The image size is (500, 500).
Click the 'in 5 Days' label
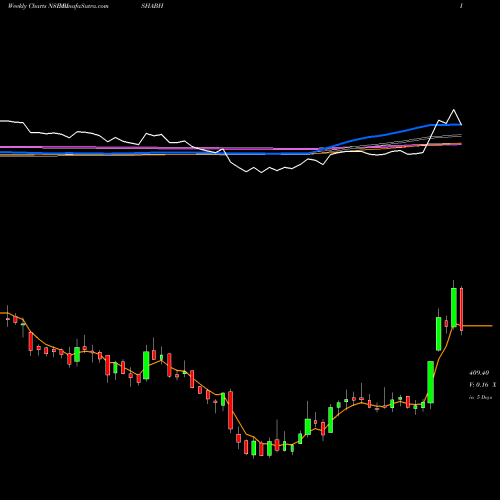[x=480, y=397]
